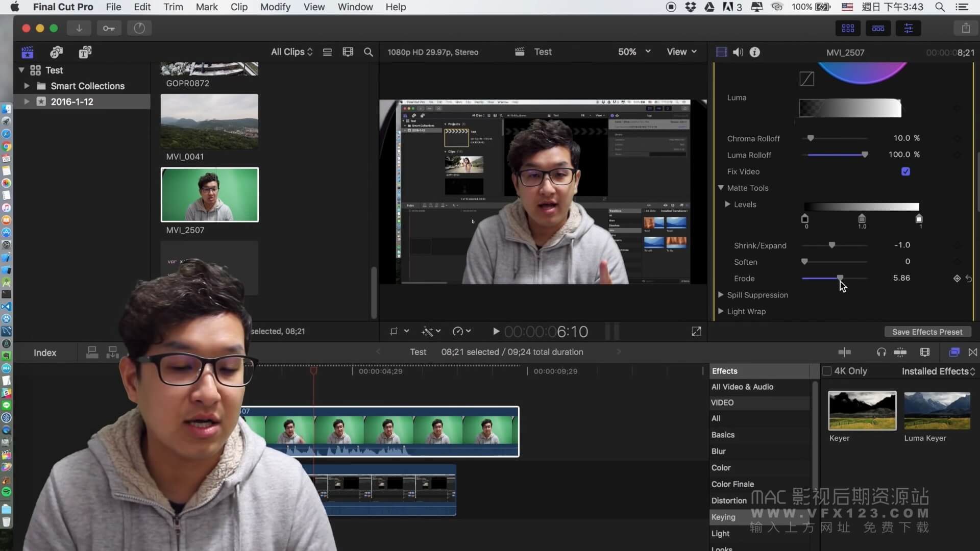Select the Distortion effects category
980x551 pixels.
tap(729, 500)
